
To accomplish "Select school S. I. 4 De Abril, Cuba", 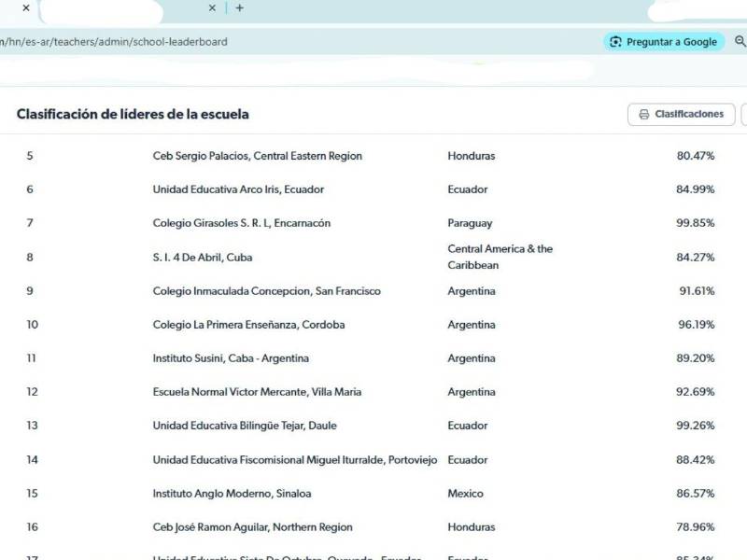I will [203, 258].
